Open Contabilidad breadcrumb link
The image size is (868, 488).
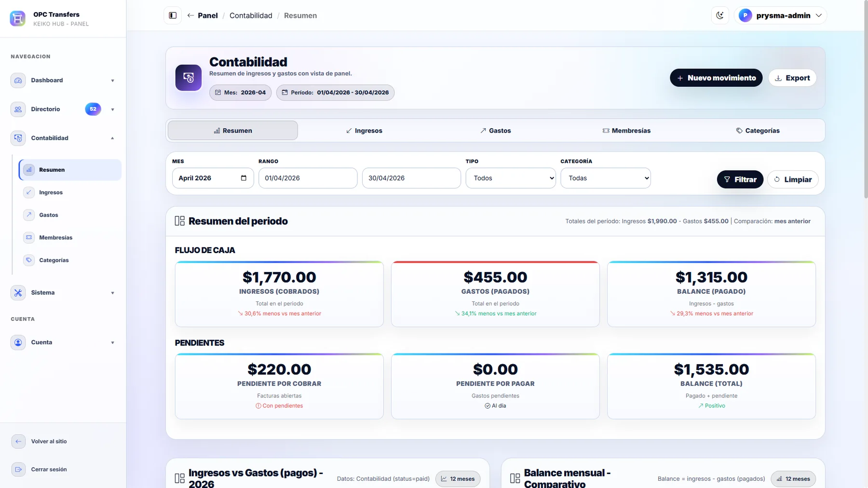251,15
